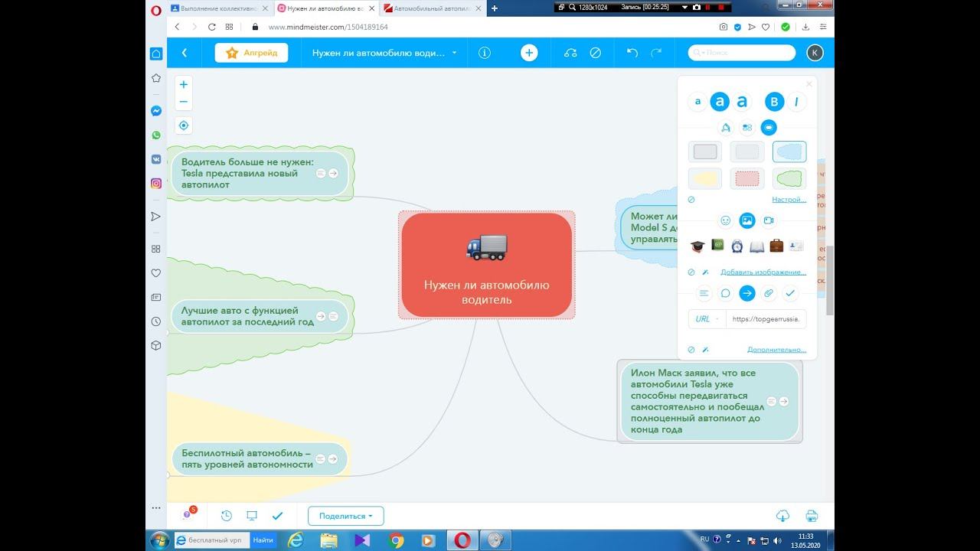Choose the briefcase image
Viewport: 980px width, 551px height.
coord(776,246)
